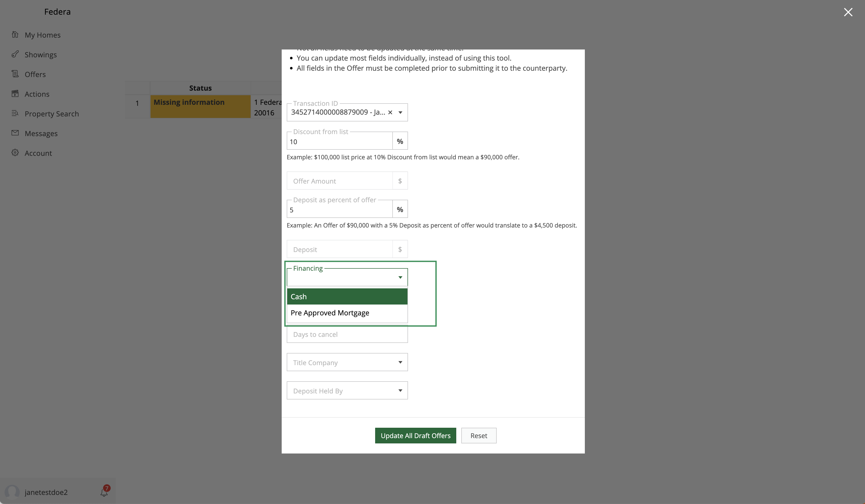865x504 pixels.
Task: Click the Actions clapperboard icon
Action: [15, 94]
